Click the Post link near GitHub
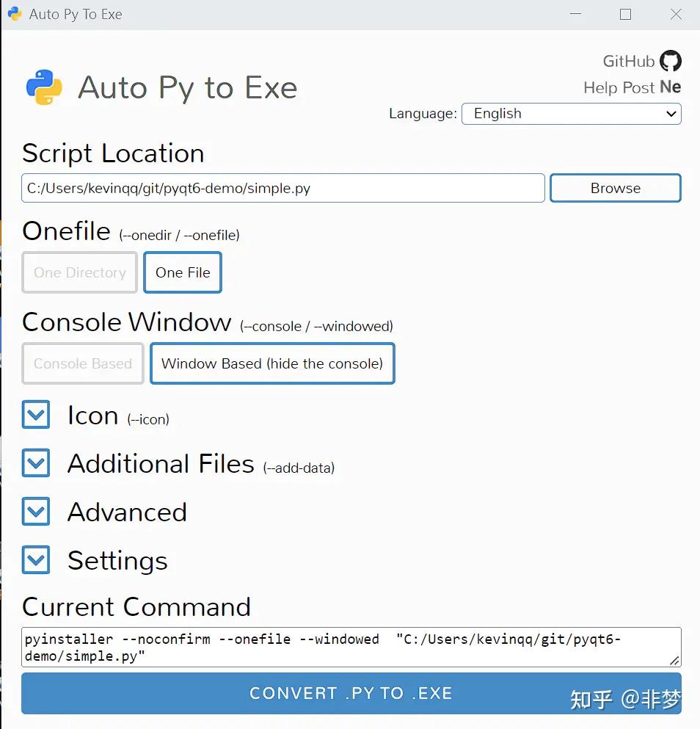The width and height of the screenshot is (700, 729). pos(639,87)
